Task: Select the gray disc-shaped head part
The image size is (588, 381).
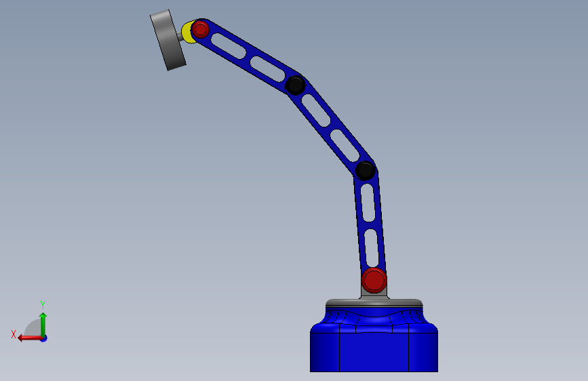Action: [x=168, y=40]
